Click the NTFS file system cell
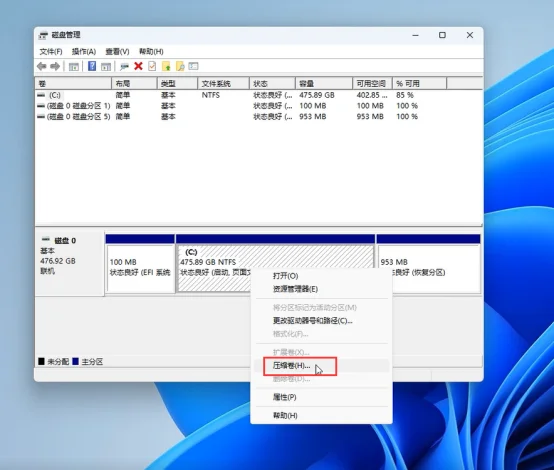The width and height of the screenshot is (554, 470). [211, 95]
